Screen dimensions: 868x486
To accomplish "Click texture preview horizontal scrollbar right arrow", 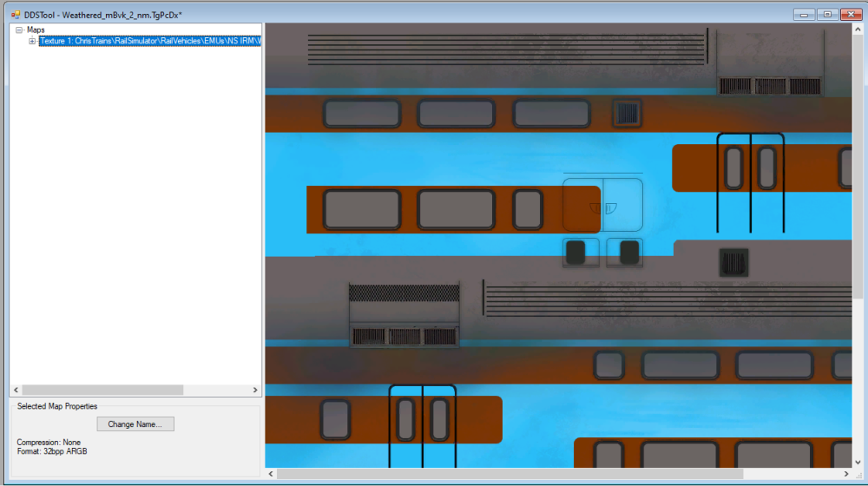I will coord(845,474).
